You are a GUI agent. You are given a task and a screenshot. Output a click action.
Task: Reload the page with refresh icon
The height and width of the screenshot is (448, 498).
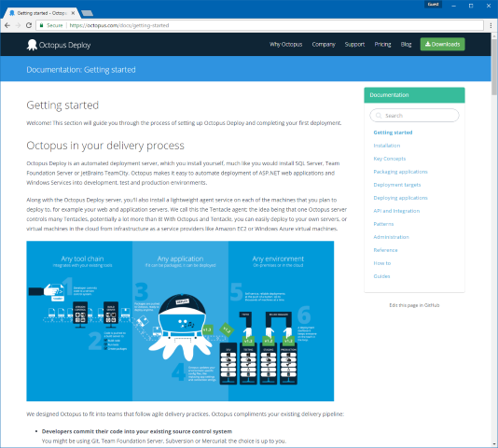[29, 25]
